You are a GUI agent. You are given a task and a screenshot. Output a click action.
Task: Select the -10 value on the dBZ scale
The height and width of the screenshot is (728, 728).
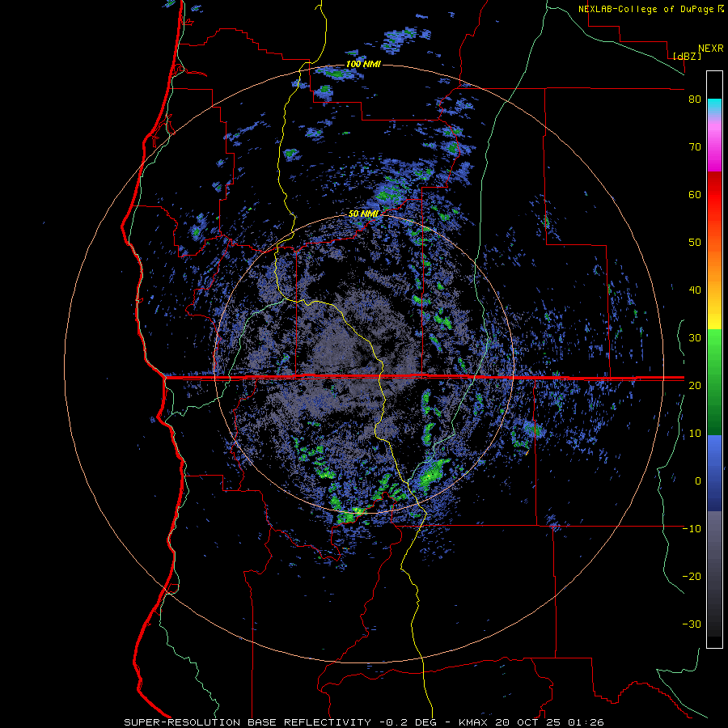[692, 529]
